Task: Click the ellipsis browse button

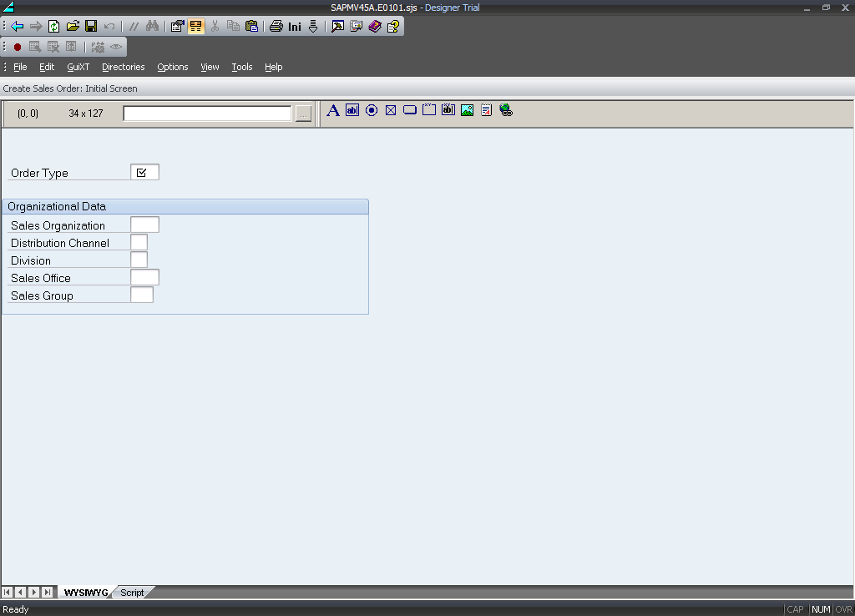Action: coord(303,114)
